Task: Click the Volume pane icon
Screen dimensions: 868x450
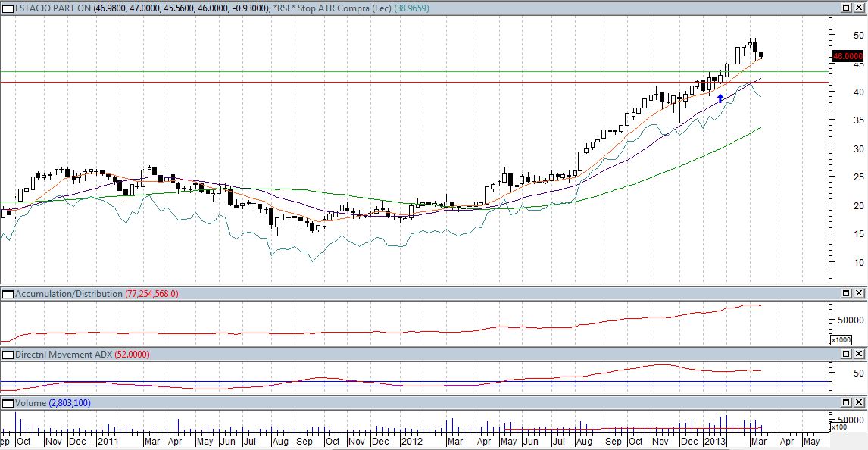Action: (7, 403)
